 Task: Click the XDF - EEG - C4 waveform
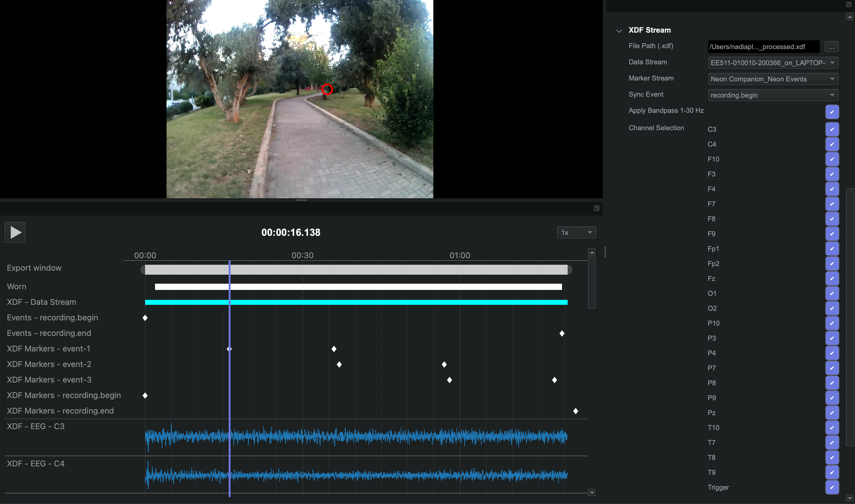(x=356, y=474)
